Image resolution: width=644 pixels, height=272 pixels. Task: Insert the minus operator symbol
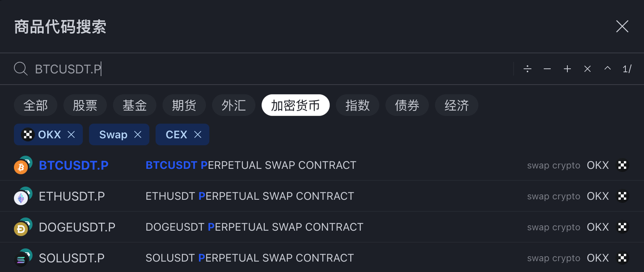coord(547,69)
